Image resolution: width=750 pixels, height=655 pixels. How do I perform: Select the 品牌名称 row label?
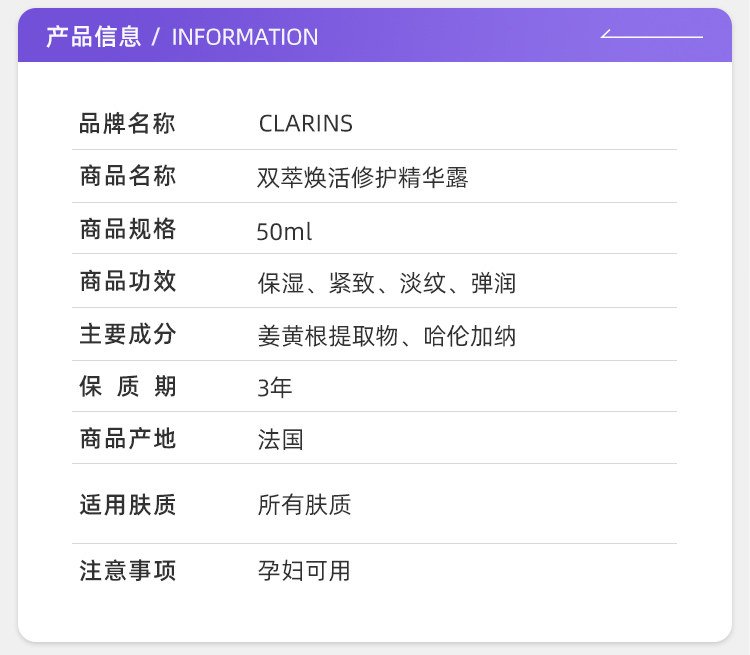tap(128, 124)
